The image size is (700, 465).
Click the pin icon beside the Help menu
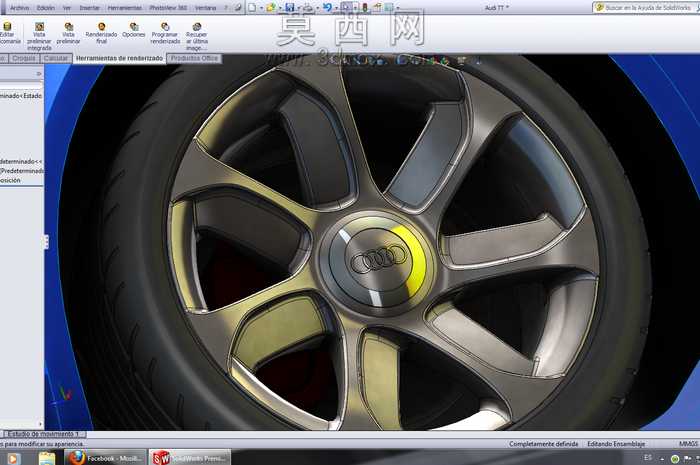coord(238,8)
